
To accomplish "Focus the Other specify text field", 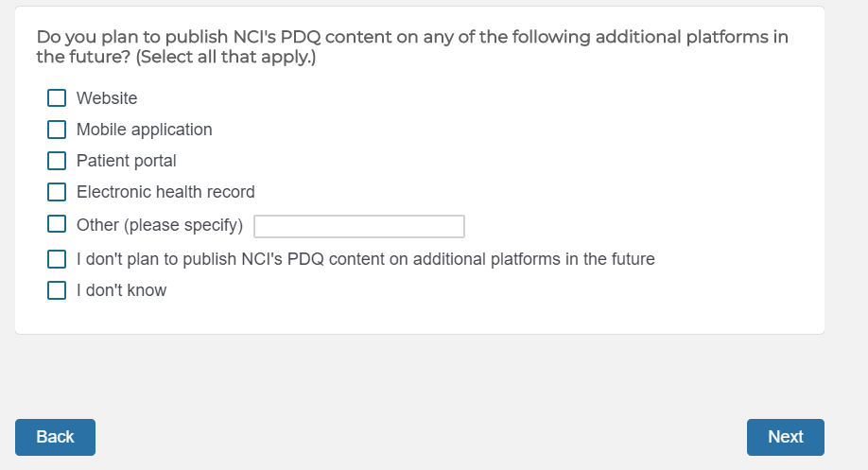I will (359, 226).
